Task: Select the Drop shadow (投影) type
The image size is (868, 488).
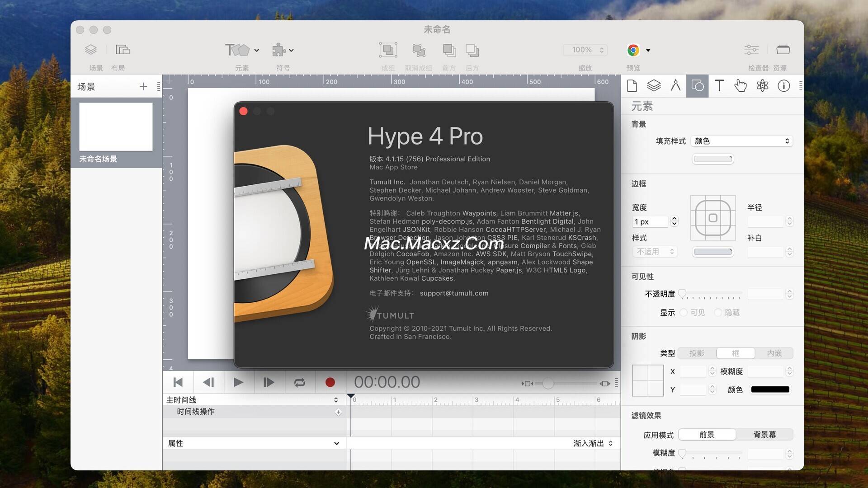Action: pos(697,353)
